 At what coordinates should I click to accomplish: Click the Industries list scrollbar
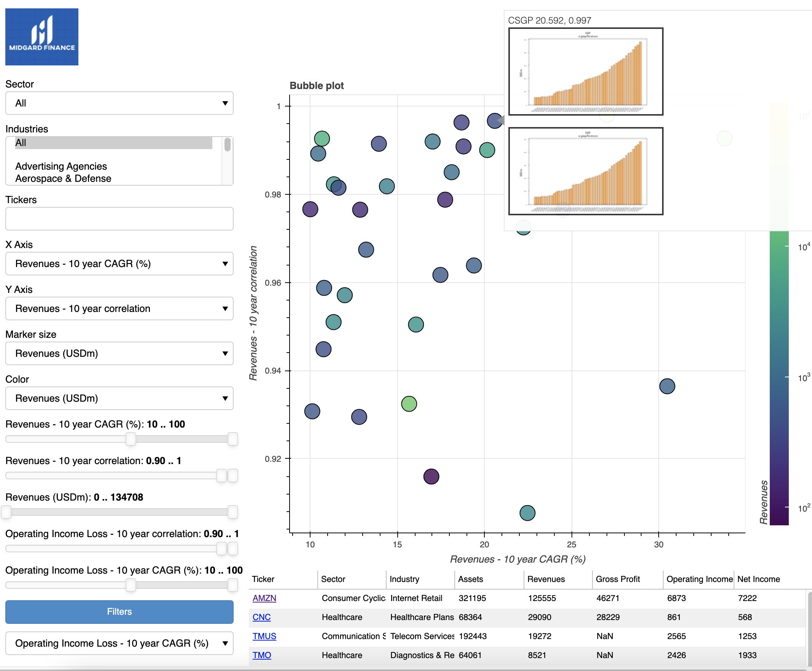coord(228,145)
